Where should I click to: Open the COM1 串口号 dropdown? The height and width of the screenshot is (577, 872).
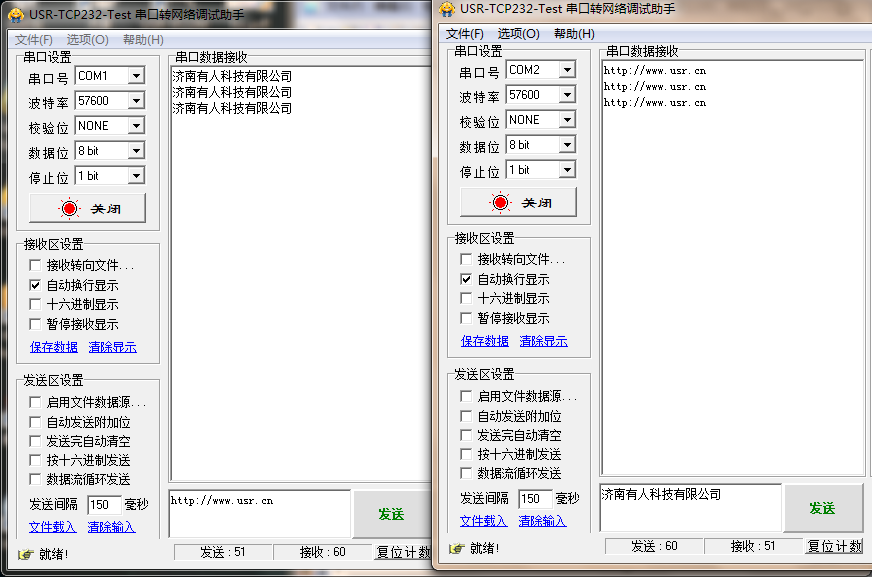(138, 75)
